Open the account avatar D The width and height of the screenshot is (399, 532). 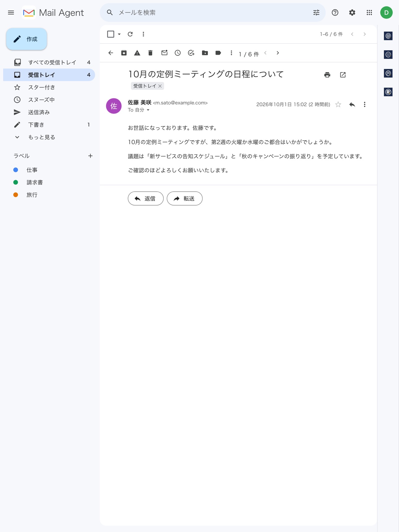[x=386, y=13]
